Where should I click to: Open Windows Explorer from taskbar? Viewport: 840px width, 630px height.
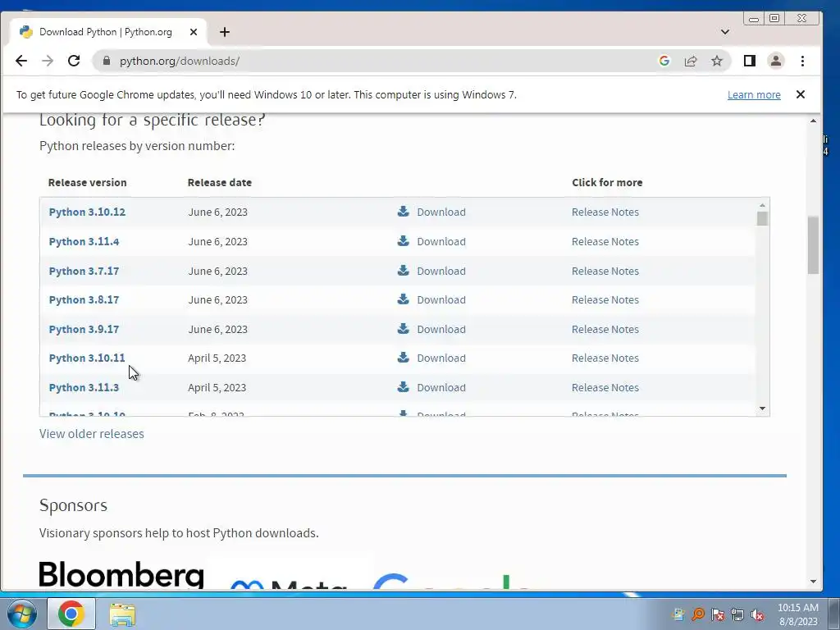click(x=122, y=614)
